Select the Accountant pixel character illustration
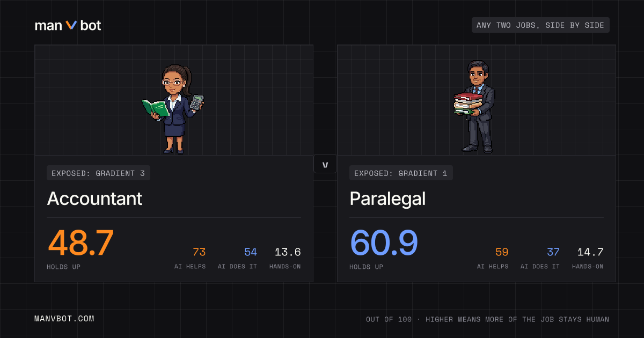The image size is (644, 338). pyautogui.click(x=173, y=109)
